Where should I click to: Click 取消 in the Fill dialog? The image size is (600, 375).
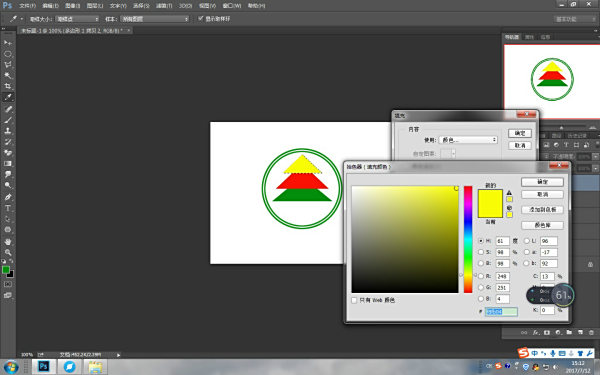[520, 145]
